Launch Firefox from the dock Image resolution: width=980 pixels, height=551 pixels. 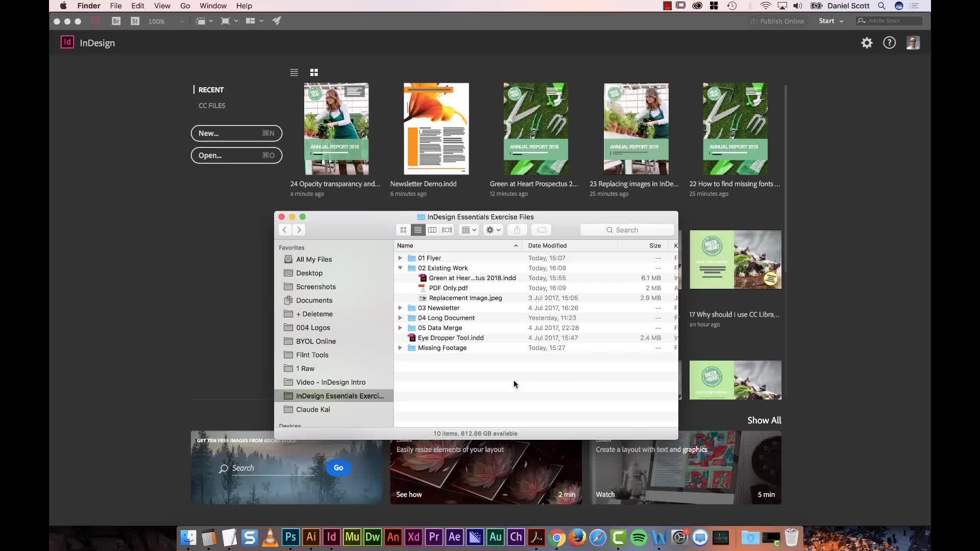point(577,537)
